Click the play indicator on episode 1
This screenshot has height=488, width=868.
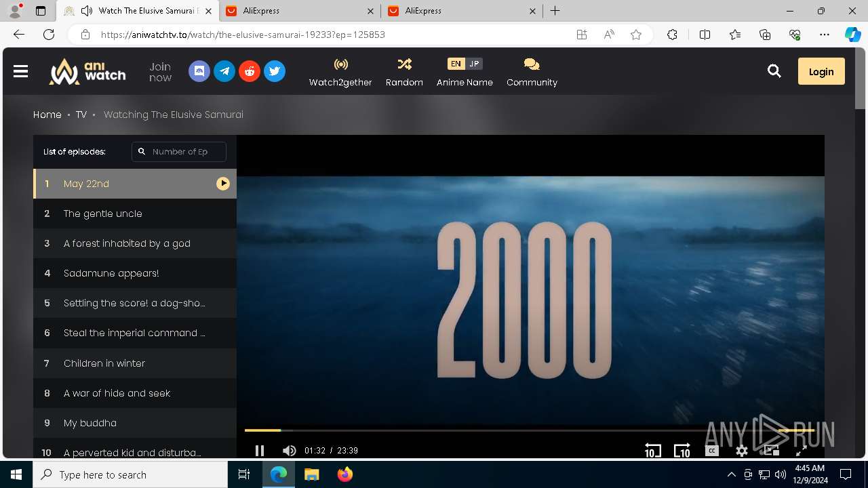click(223, 184)
